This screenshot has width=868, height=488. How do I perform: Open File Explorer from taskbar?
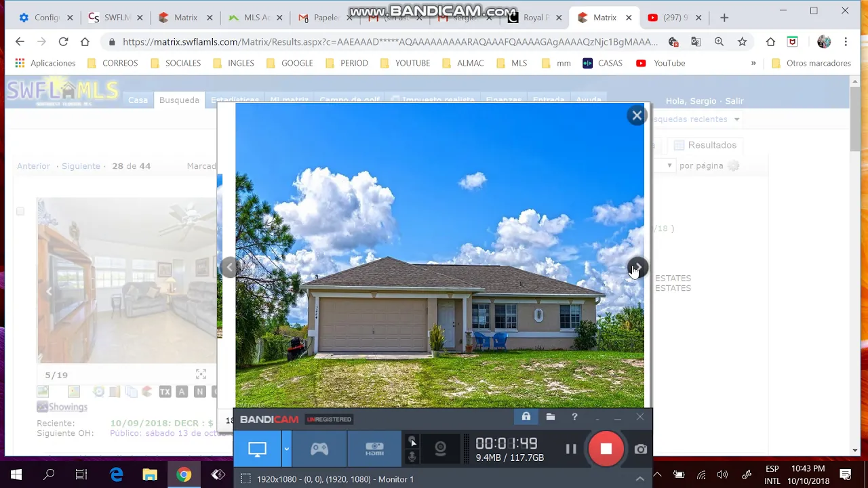pyautogui.click(x=150, y=474)
